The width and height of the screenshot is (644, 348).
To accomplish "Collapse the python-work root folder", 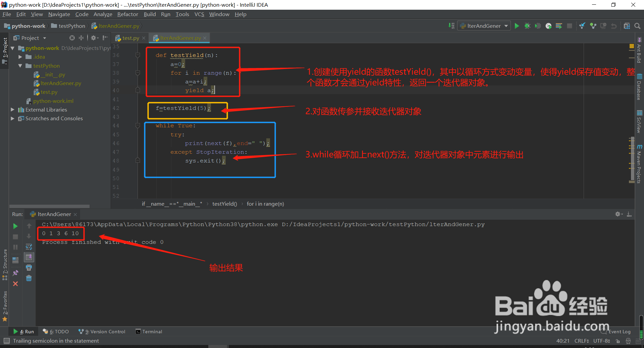I will [12, 48].
